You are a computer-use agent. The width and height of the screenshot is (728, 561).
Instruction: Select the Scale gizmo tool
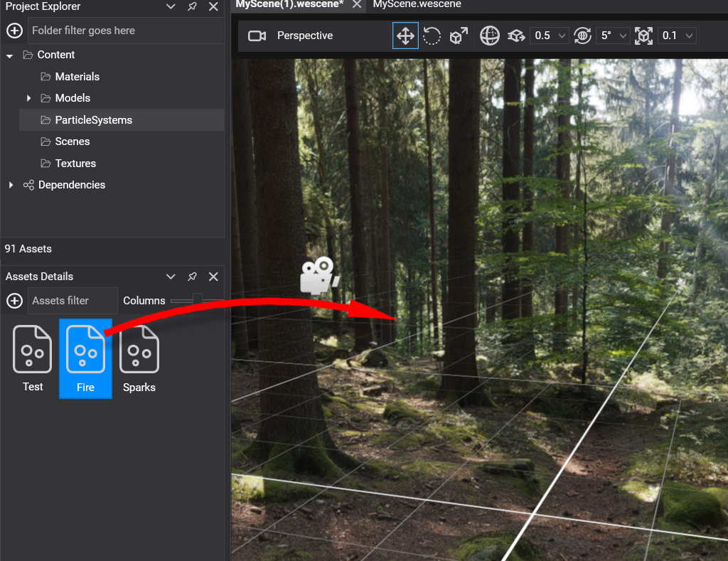(x=459, y=36)
